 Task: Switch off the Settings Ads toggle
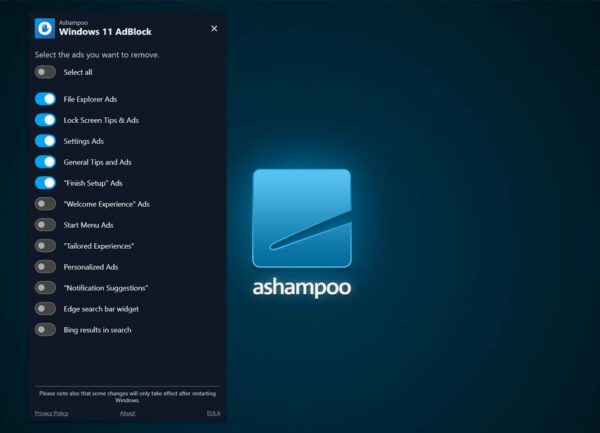pyautogui.click(x=45, y=141)
